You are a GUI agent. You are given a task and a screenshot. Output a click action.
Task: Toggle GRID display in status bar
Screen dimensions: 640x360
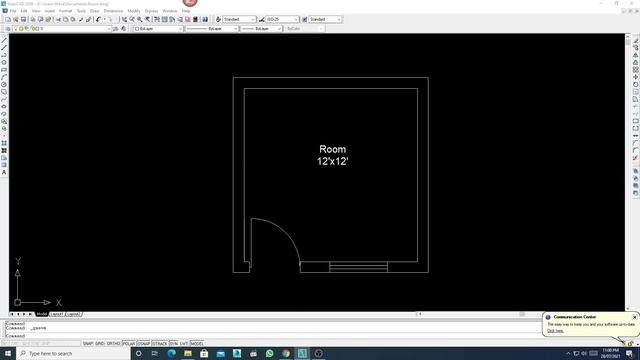click(100, 344)
